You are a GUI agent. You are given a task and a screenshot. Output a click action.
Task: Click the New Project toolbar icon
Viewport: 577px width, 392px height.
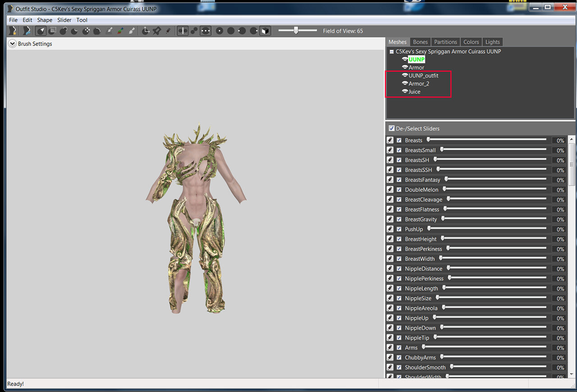[13, 31]
